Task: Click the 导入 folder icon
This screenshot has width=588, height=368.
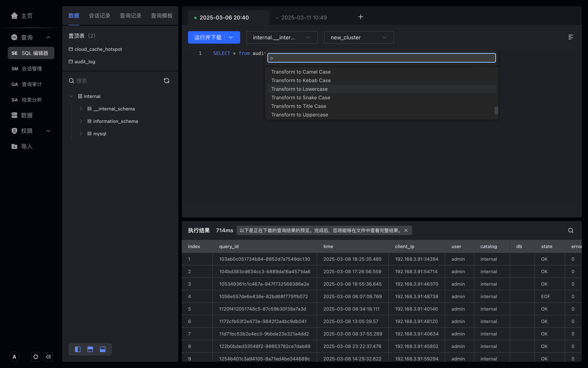Action: coord(14,146)
